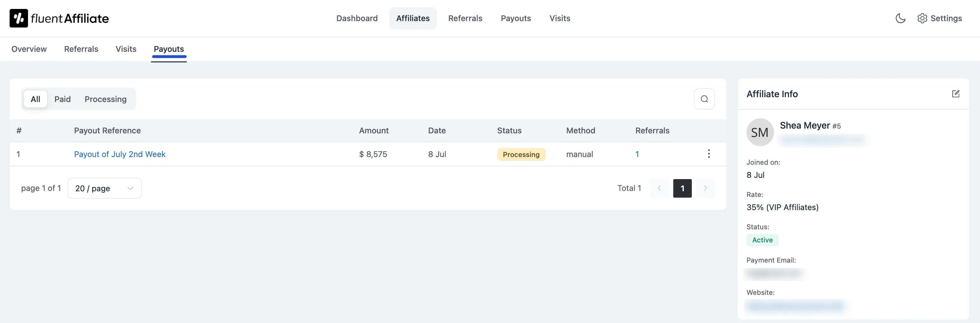Open Settings via the gear icon
This screenshot has width=980, height=323.
[x=922, y=18]
